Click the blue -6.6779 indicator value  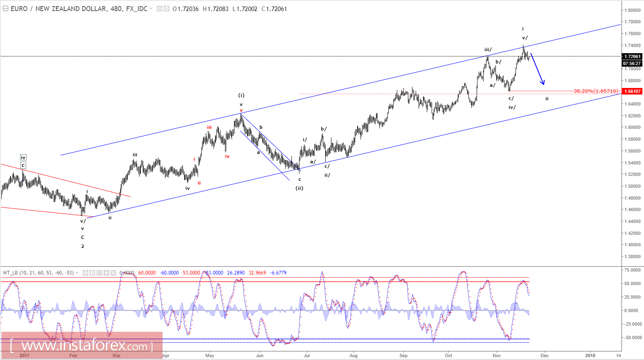278,273
